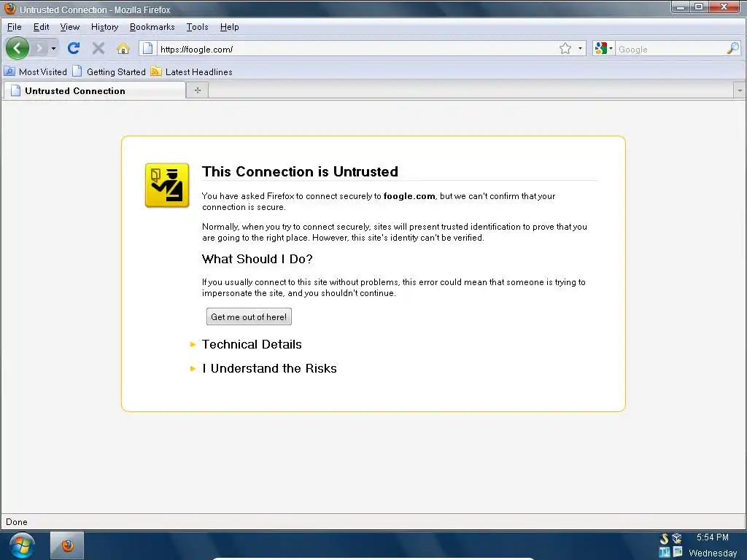Open the Google search engine selector
The height and width of the screenshot is (560, 747).
603,49
